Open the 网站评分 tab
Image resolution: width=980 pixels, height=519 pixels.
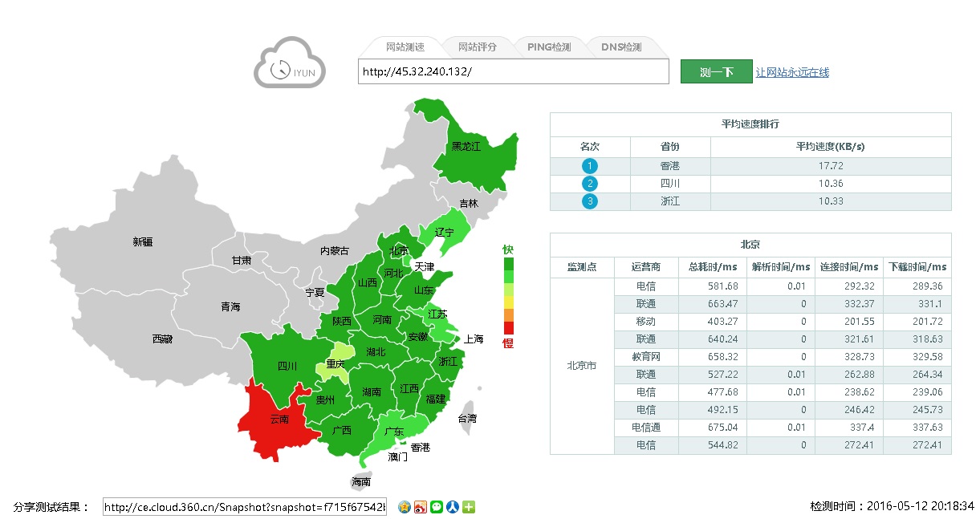(x=477, y=47)
